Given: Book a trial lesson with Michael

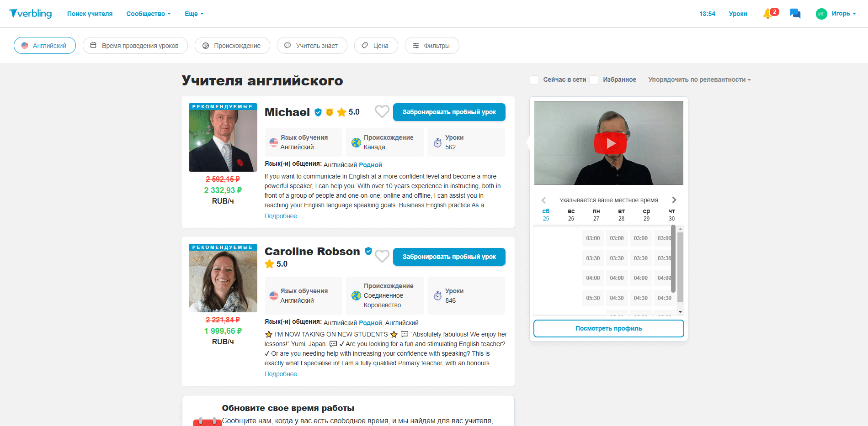Looking at the screenshot, I should point(449,112).
